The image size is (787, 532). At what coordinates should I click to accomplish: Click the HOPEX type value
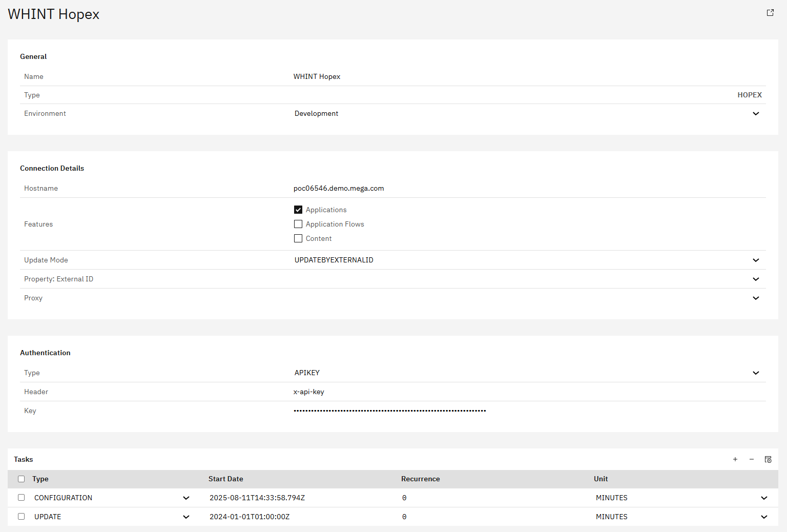750,95
